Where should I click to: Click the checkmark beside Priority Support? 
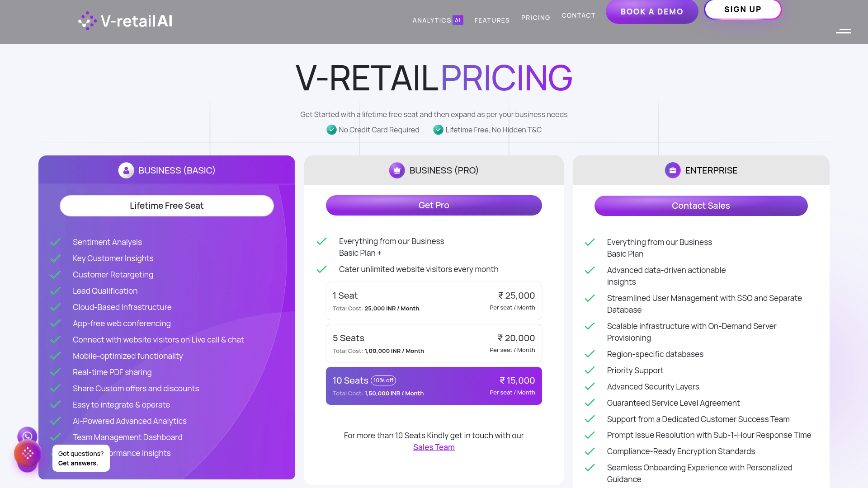pyautogui.click(x=590, y=371)
